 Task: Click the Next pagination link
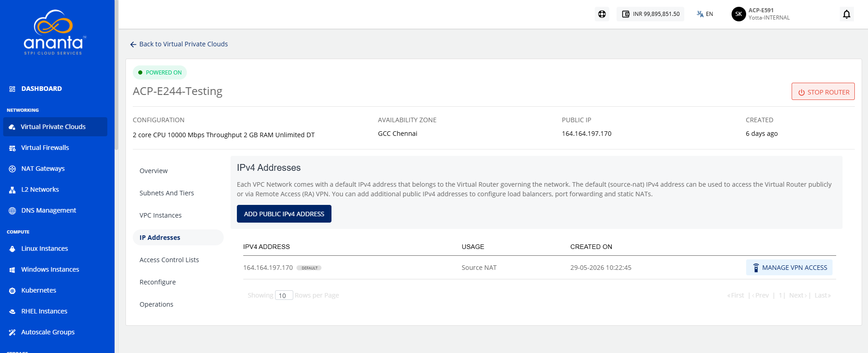click(x=798, y=295)
